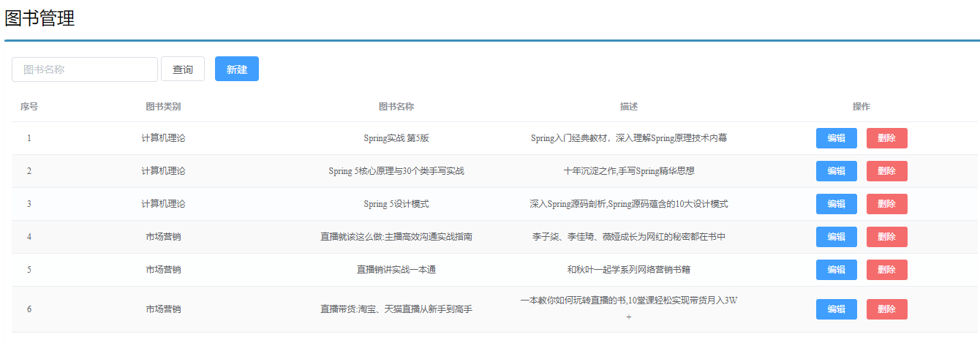Click 删除 for Spring 5核心原理 book
Viewport: 980px width, 340px height.
coord(886,171)
